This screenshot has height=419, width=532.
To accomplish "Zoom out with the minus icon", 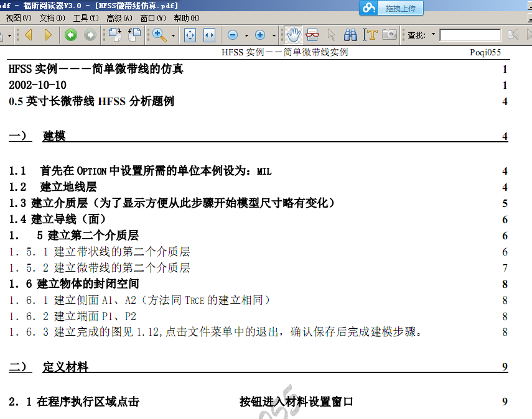I will pyautogui.click(x=233, y=35).
